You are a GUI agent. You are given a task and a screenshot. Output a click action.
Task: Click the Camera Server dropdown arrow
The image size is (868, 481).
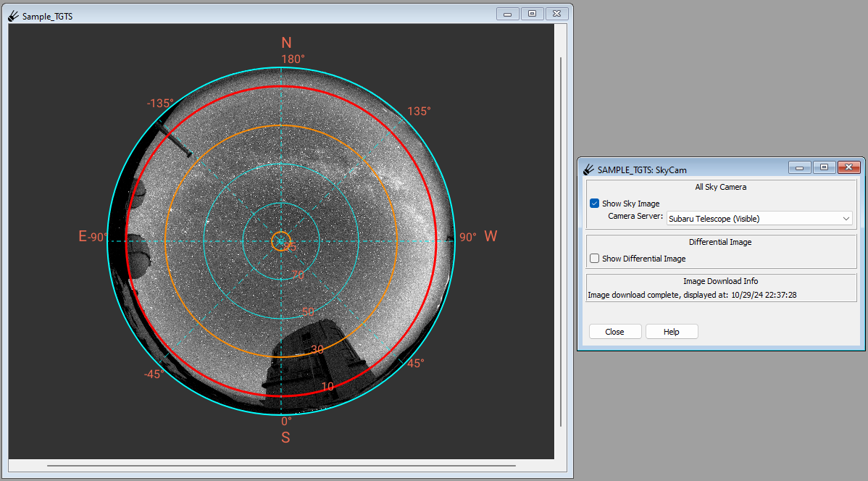click(x=846, y=219)
